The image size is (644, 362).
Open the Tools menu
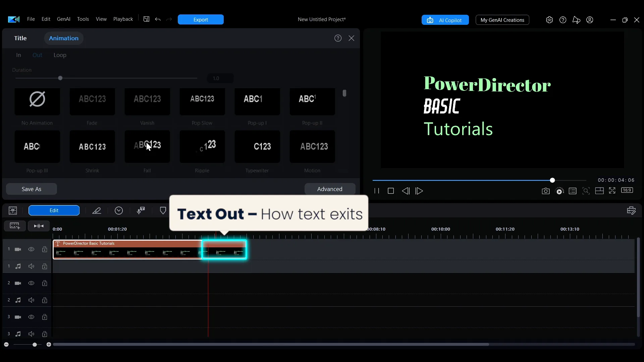pos(83,19)
